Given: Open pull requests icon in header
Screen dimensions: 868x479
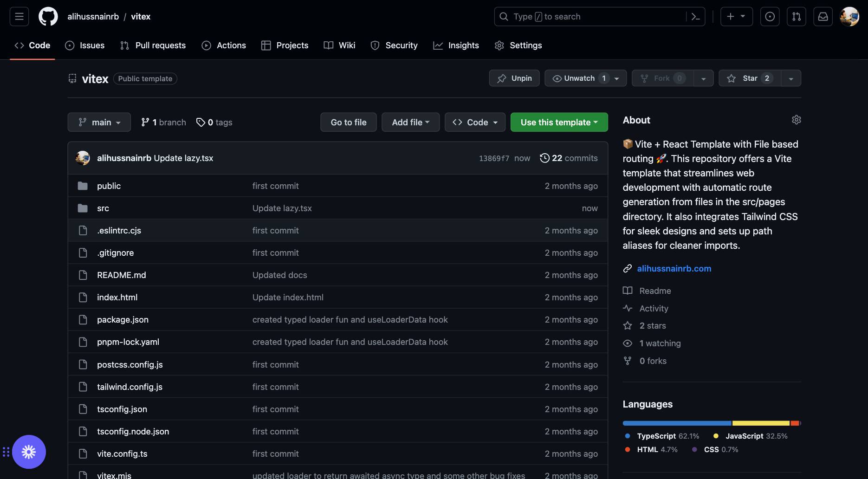Looking at the screenshot, I should (x=797, y=17).
